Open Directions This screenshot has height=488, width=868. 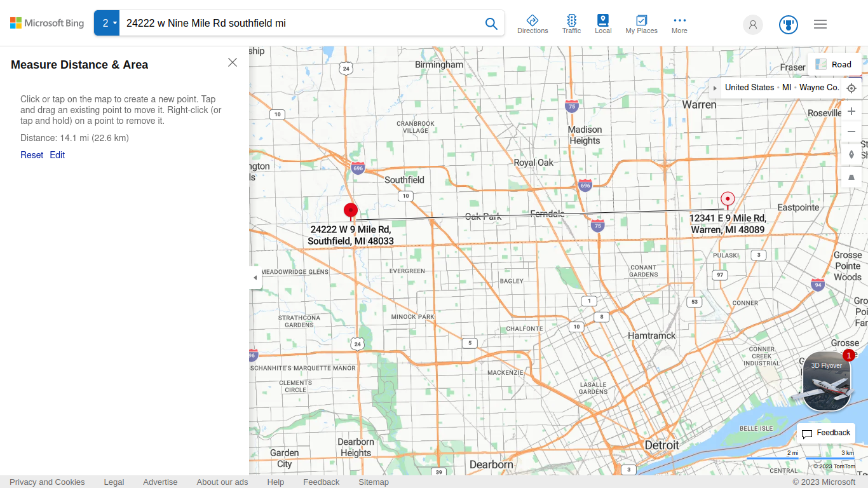532,24
